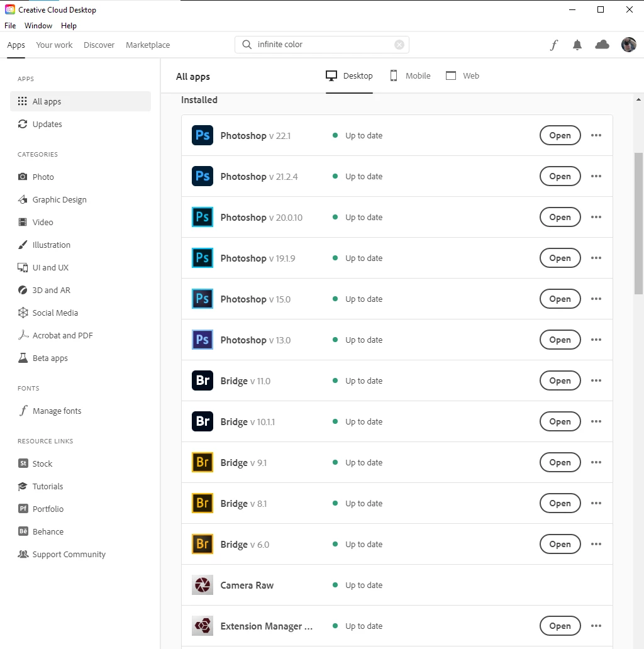
Task: Show more options for Photoshop v 19.1.9
Action: click(596, 258)
